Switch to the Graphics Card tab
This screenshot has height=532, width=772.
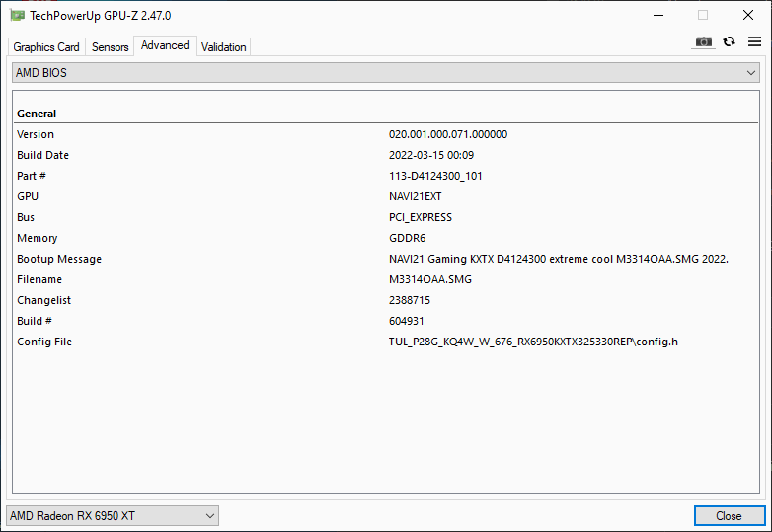pos(46,47)
